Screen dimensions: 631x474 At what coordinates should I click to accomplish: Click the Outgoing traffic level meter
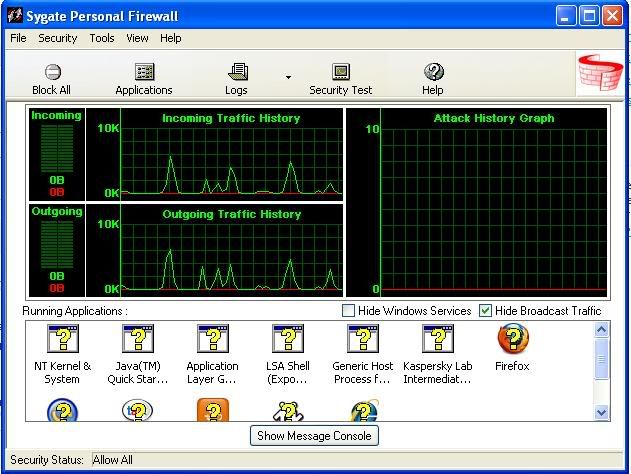pos(57,245)
